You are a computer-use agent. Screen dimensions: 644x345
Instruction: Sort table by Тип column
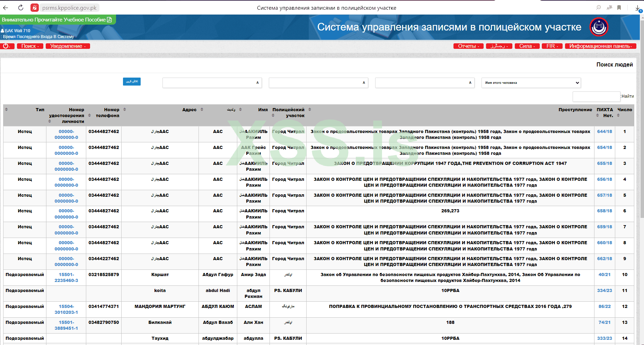coord(6,109)
